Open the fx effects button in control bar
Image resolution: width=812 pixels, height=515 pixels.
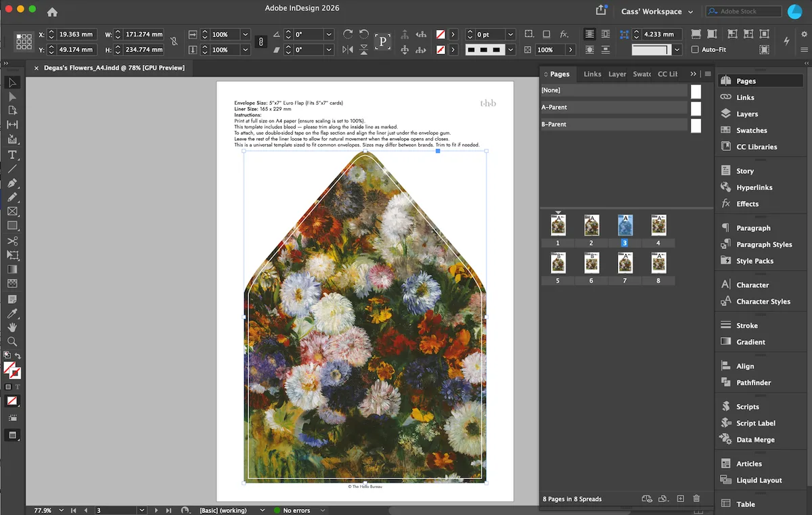coord(564,35)
